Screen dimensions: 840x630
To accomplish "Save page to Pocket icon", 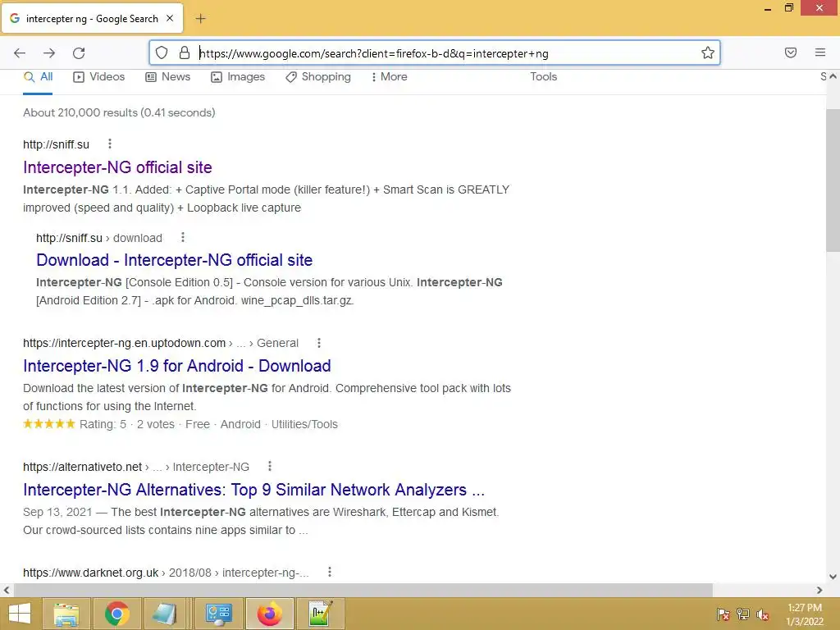I will [x=790, y=52].
